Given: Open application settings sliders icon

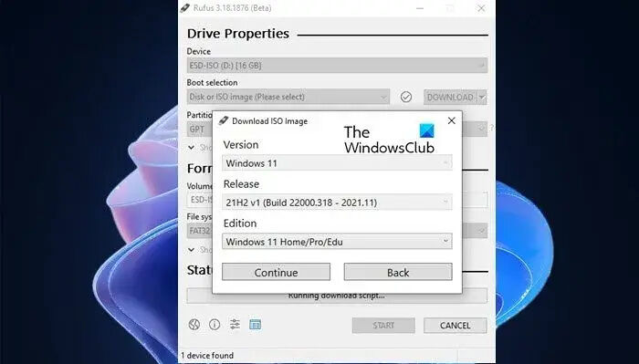Looking at the screenshot, I should (235, 325).
